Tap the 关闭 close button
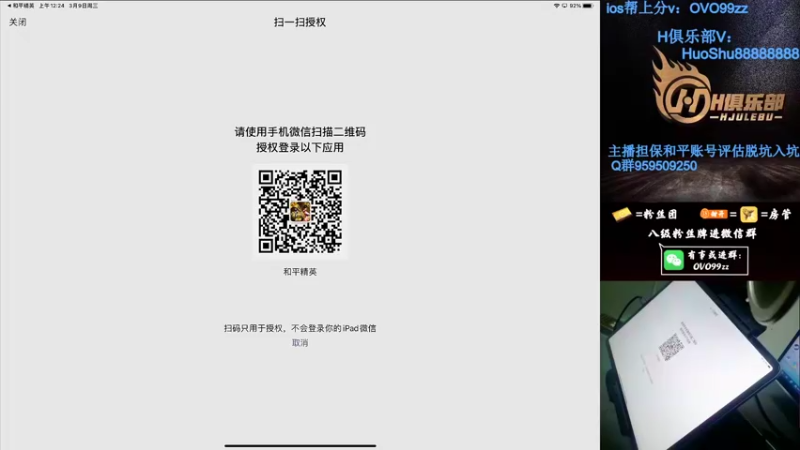 point(18,22)
